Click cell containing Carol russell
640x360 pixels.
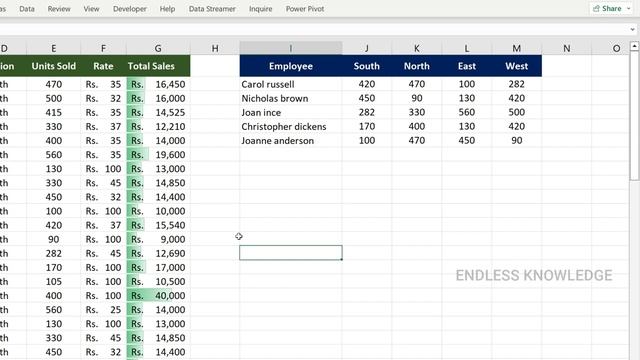pyautogui.click(x=291, y=84)
